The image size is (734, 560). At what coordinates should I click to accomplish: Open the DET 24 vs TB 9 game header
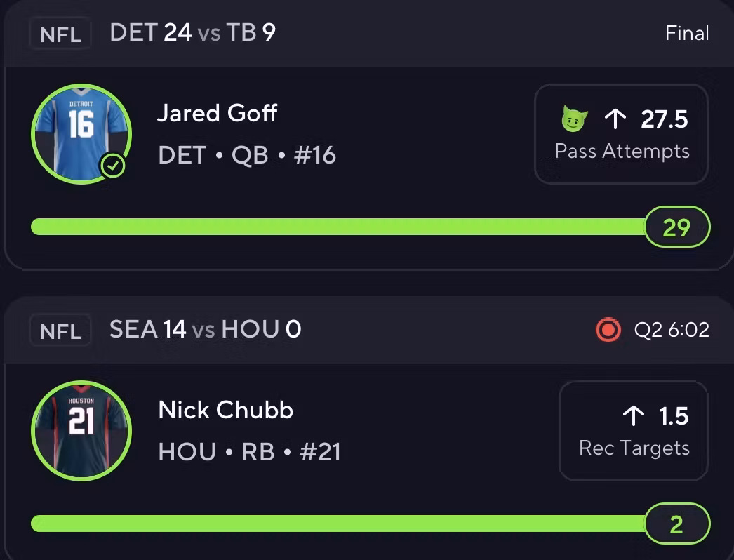pyautogui.click(x=192, y=33)
